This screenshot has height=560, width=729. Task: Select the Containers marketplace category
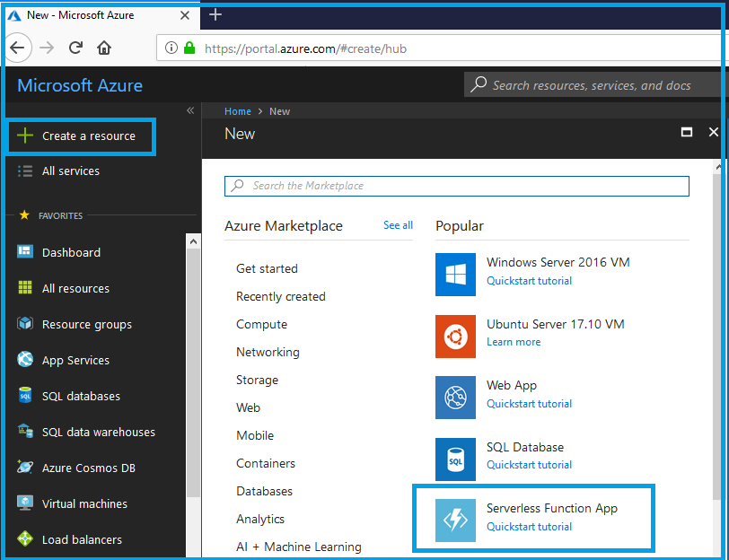click(266, 463)
